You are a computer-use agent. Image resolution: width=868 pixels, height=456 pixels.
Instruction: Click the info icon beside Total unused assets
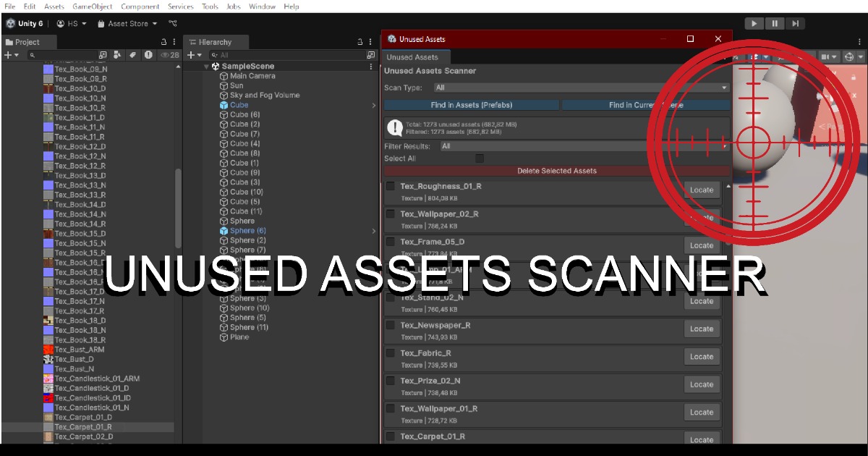click(x=394, y=128)
